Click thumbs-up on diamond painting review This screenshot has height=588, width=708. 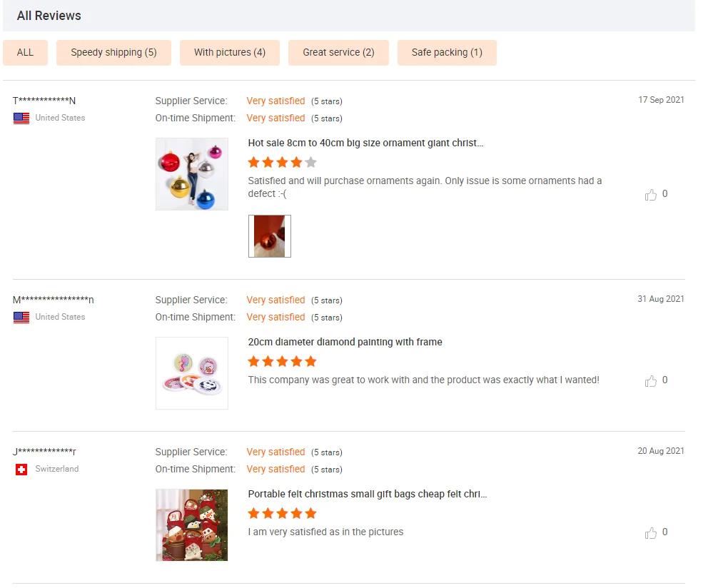pos(651,381)
